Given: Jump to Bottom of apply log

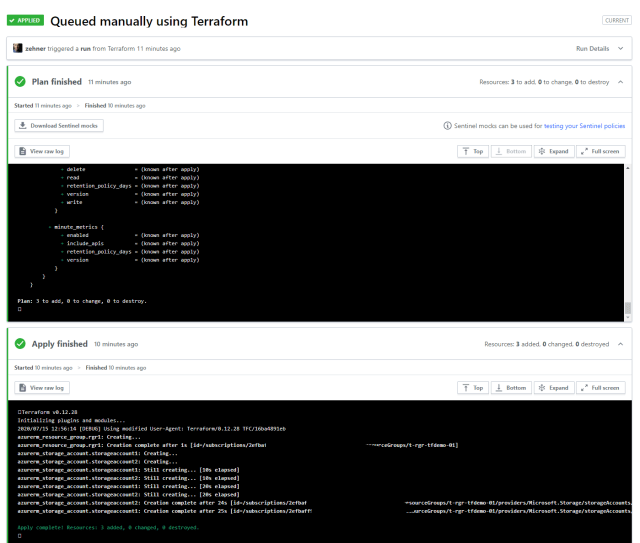Looking at the screenshot, I should tap(511, 387).
